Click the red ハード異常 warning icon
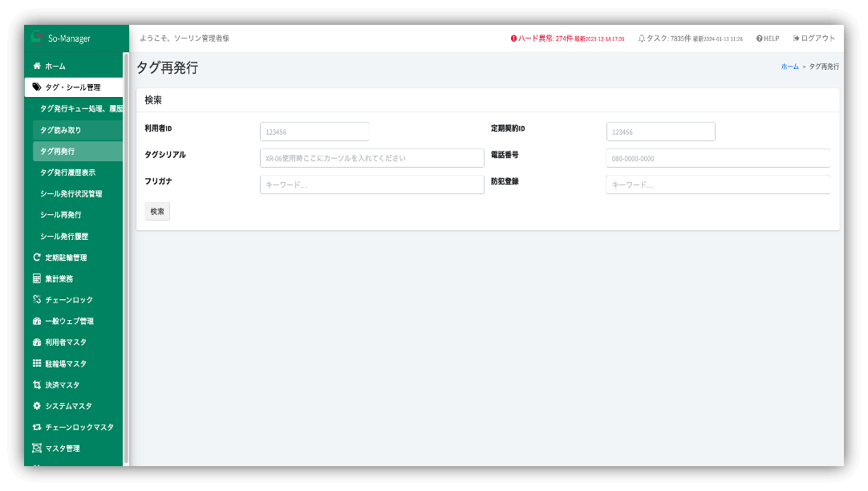Viewport: 868px width, 491px height. [513, 39]
